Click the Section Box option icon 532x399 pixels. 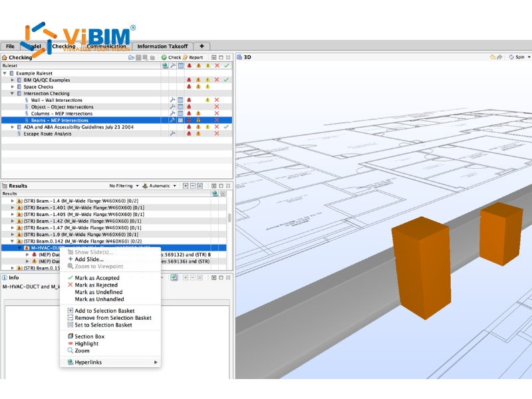(x=70, y=336)
